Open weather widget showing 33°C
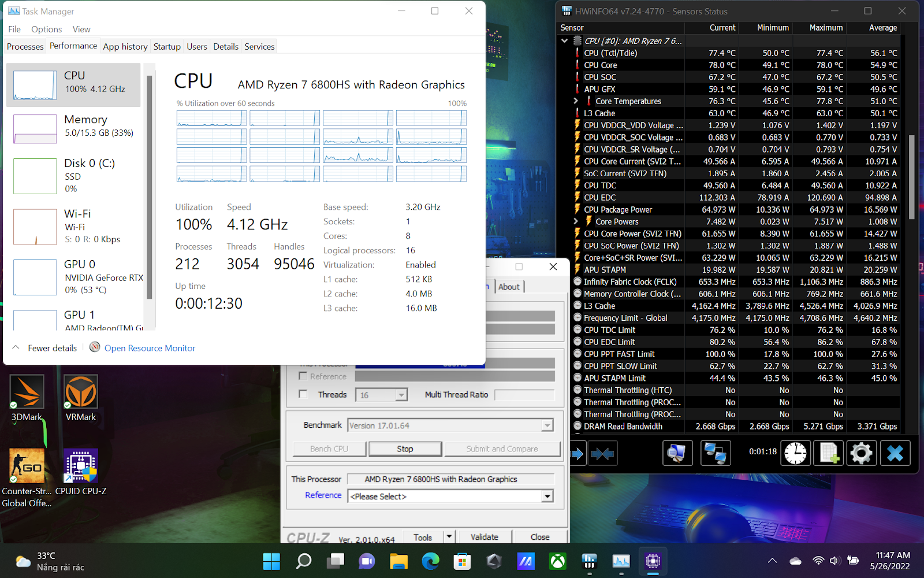The image size is (924, 578). pyautogui.click(x=51, y=561)
